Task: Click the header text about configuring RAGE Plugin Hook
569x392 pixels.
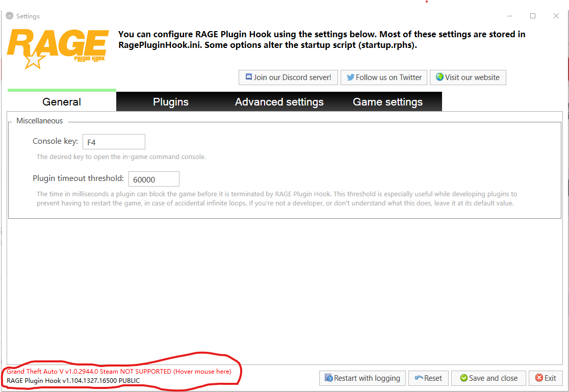Action: [x=322, y=40]
